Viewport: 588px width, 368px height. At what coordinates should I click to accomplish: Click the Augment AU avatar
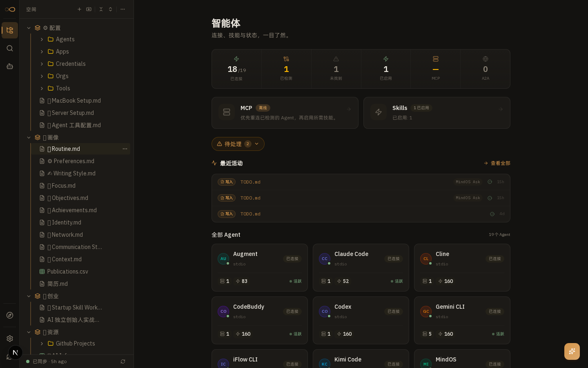coord(223,259)
